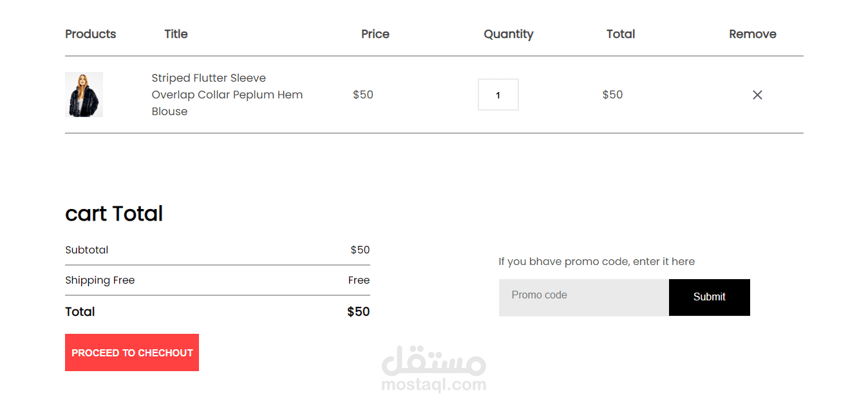Focus the Promo code field
Viewport: 868px width, 402px height.
[x=583, y=297]
